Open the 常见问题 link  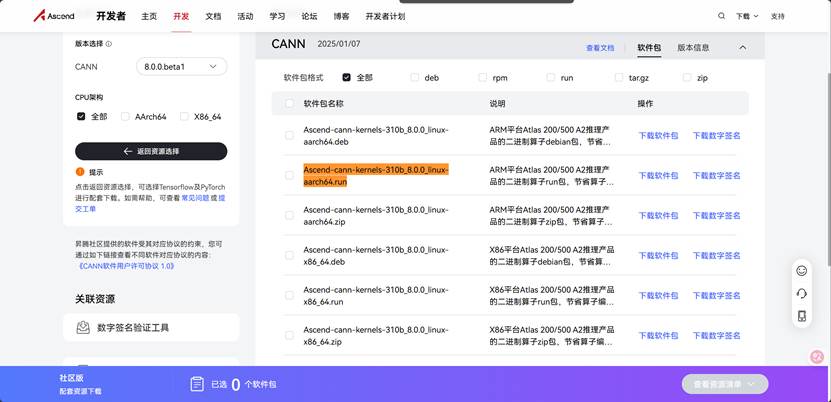point(195,198)
